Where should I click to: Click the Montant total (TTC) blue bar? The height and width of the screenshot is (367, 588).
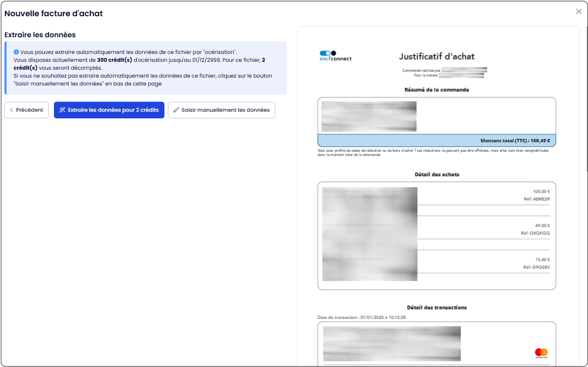pos(436,141)
